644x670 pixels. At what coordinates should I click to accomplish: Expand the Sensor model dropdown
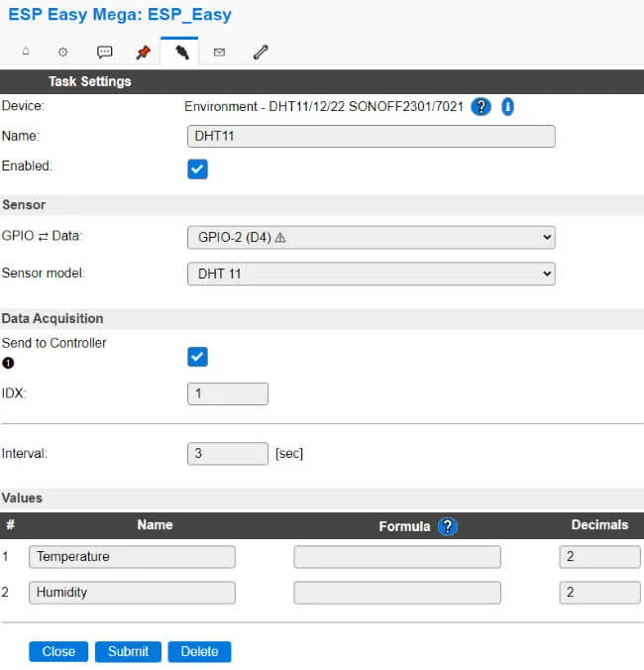click(371, 274)
